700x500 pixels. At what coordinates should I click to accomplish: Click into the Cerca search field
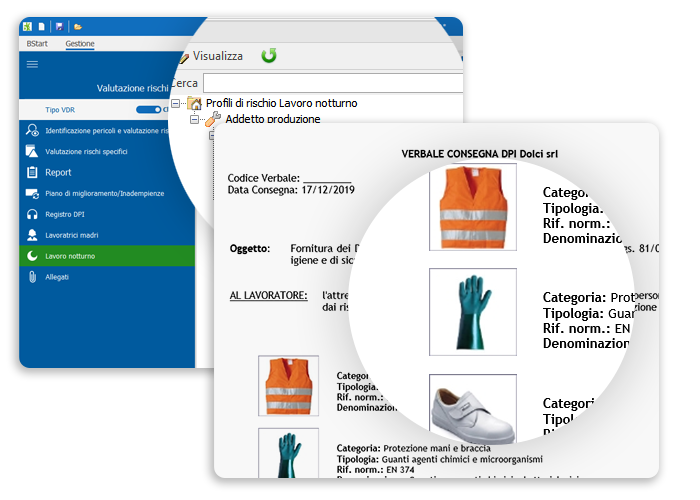330,83
